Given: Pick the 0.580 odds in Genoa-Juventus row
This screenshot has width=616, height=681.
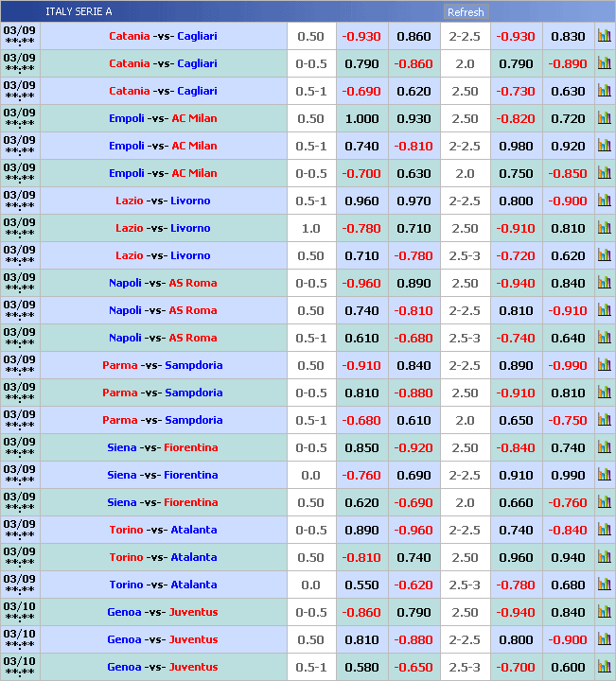Looking at the screenshot, I should 361,667.
